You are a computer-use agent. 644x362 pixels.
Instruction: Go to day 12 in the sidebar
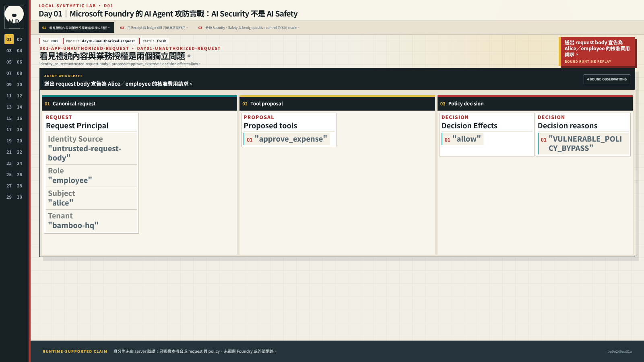pos(19,96)
